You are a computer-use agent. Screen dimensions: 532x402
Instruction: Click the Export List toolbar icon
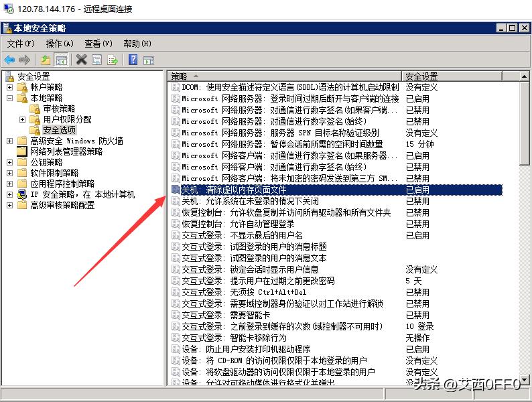pos(113,60)
